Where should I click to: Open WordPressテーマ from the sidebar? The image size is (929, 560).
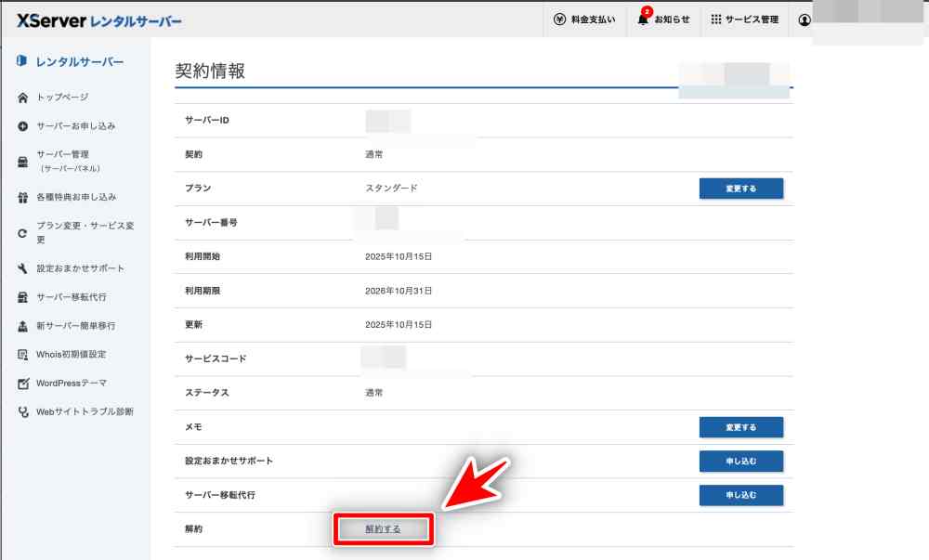(x=72, y=384)
